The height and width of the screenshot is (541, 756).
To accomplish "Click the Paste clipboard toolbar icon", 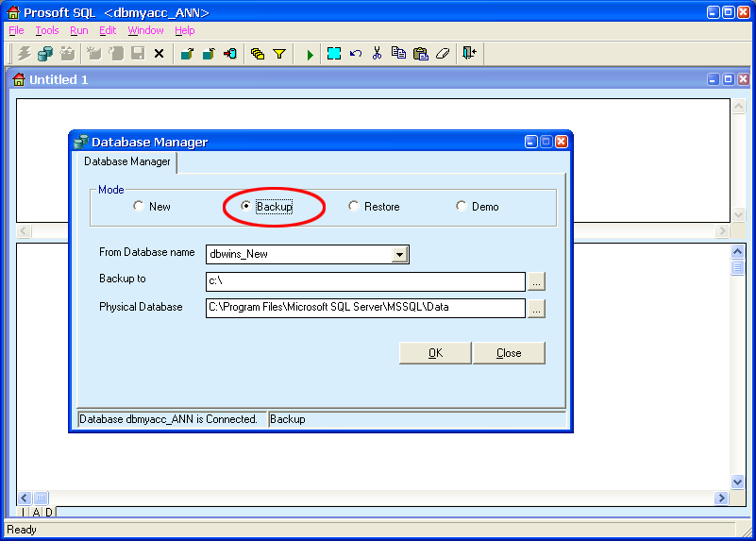I will coord(421,54).
